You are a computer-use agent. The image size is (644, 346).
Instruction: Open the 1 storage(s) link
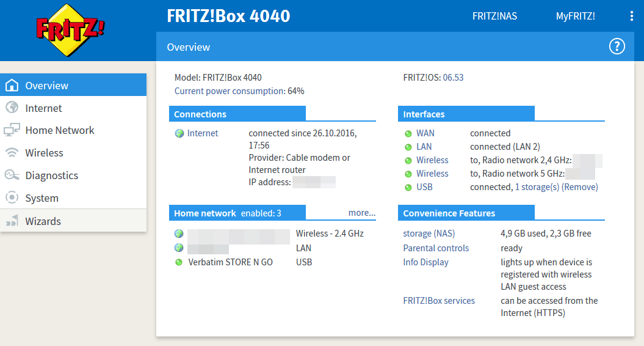click(x=537, y=187)
